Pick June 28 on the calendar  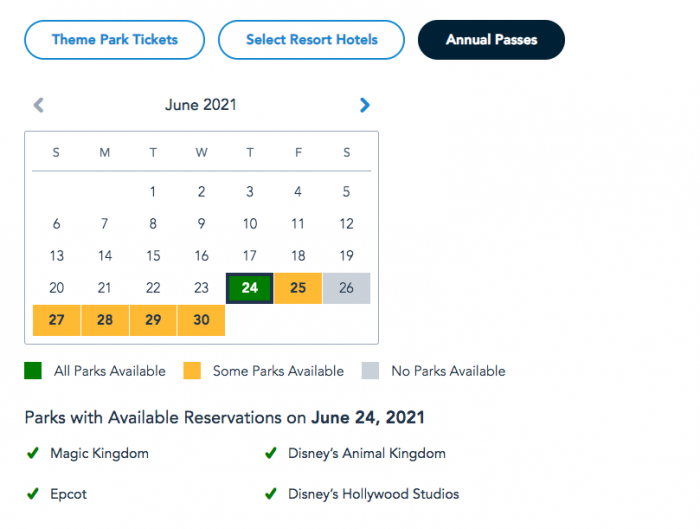(x=105, y=320)
